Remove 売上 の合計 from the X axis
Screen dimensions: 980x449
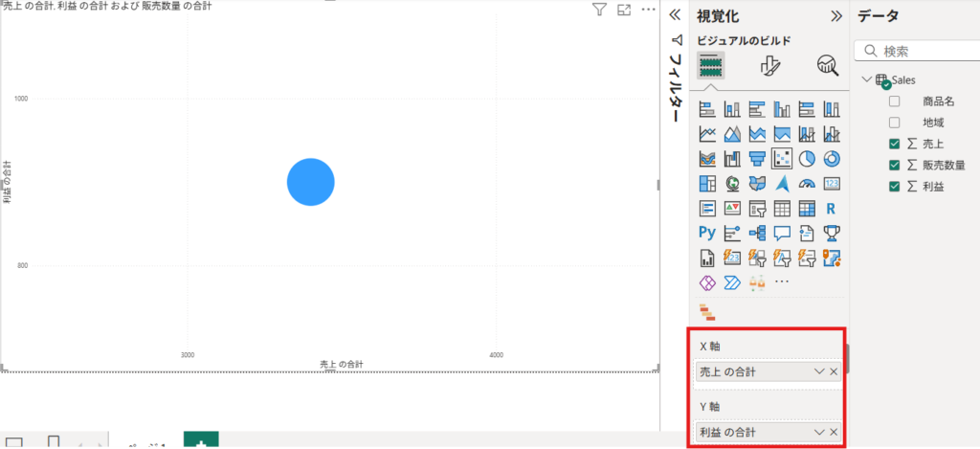834,371
